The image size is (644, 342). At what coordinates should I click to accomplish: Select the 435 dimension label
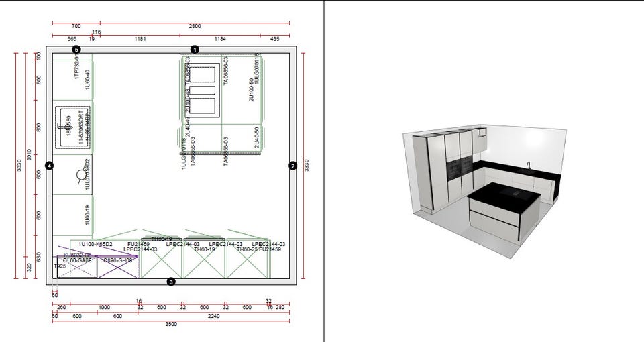(275, 39)
